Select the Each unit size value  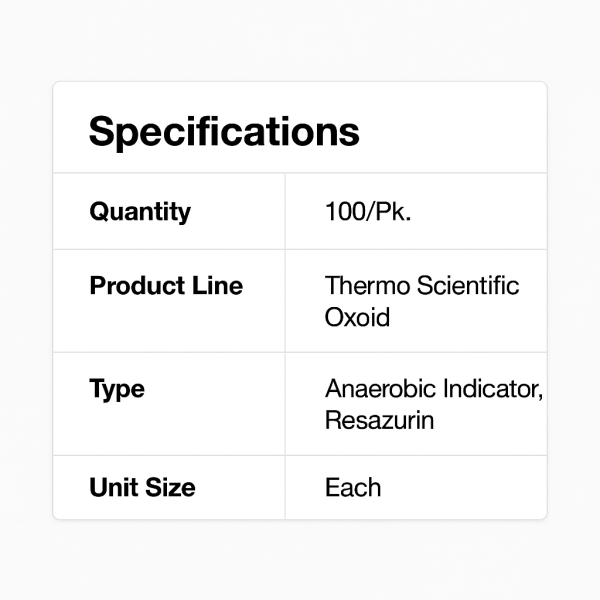click(x=353, y=488)
